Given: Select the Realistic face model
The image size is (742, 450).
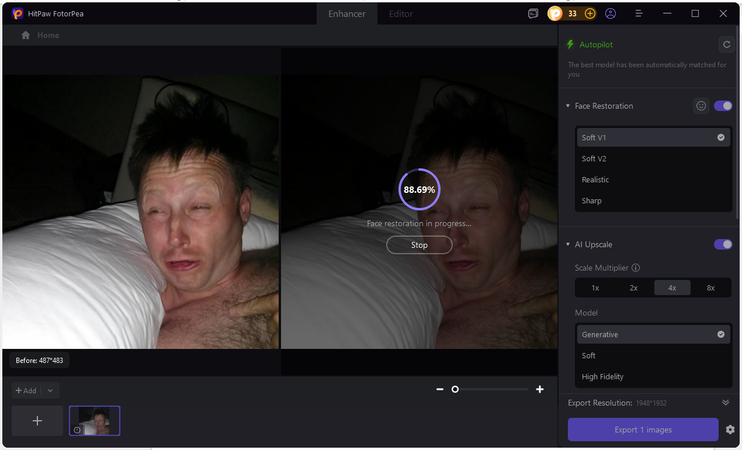Looking at the screenshot, I should click(x=595, y=180).
